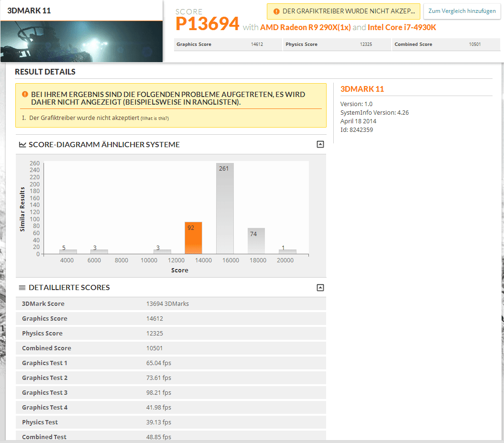
Task: Click the chart icon next to Score-Diagramm
Action: (22, 145)
